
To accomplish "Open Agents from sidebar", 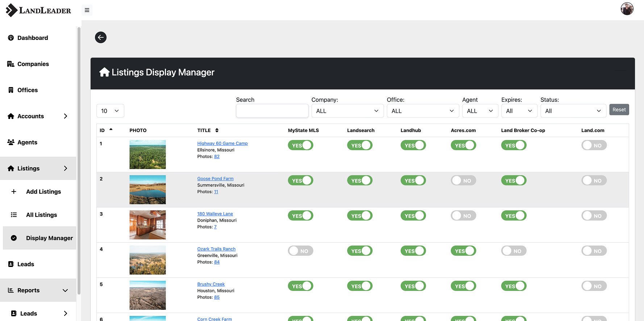I will 27,142.
